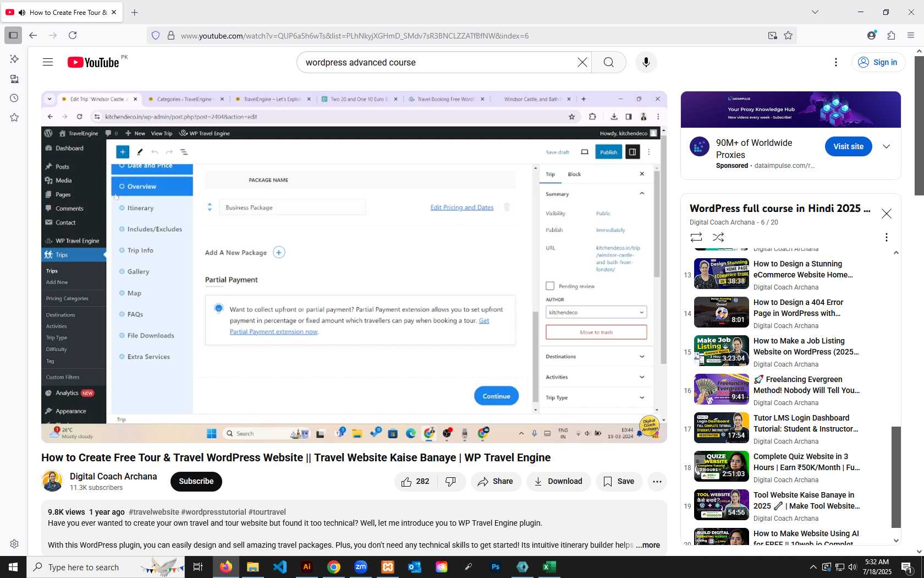Image resolution: width=924 pixels, height=578 pixels.
Task: Open the #wordpresstutorial hashtag link
Action: [213, 512]
